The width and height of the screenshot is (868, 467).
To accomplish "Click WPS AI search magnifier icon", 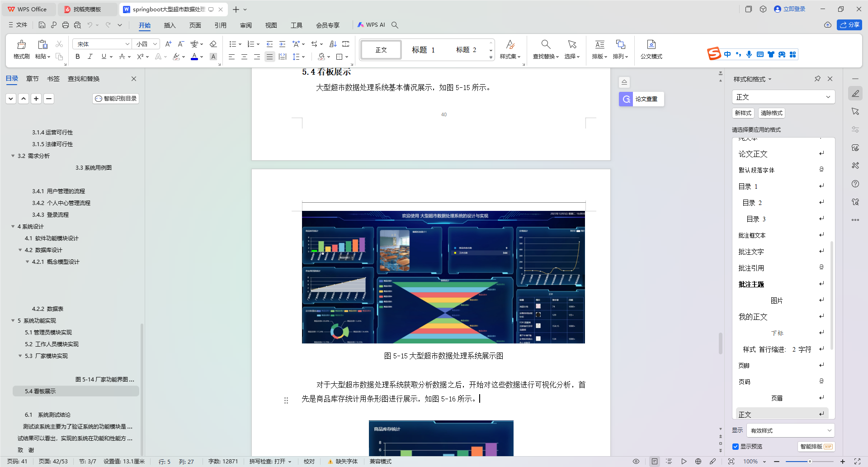I will point(395,25).
